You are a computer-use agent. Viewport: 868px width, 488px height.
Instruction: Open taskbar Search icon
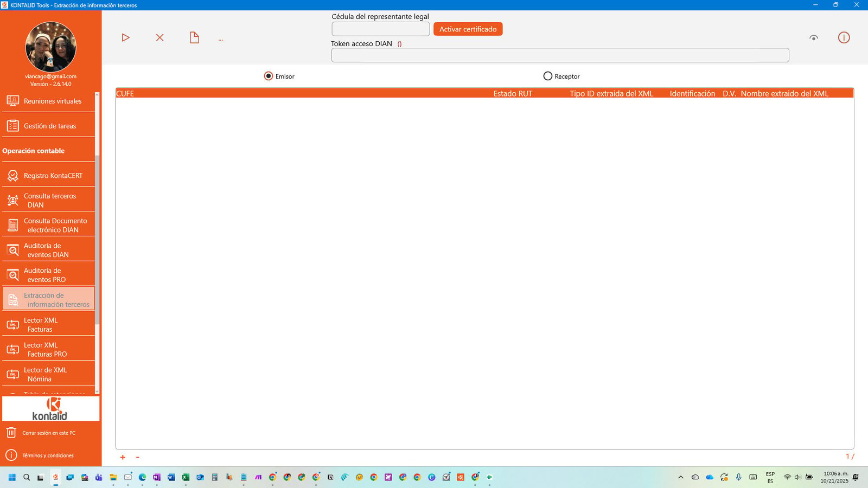point(27,477)
